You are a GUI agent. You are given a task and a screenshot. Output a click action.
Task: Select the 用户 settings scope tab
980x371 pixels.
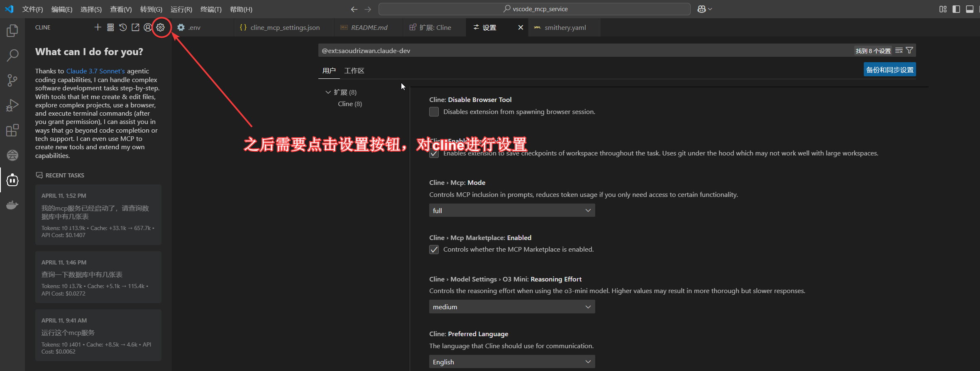(x=329, y=71)
